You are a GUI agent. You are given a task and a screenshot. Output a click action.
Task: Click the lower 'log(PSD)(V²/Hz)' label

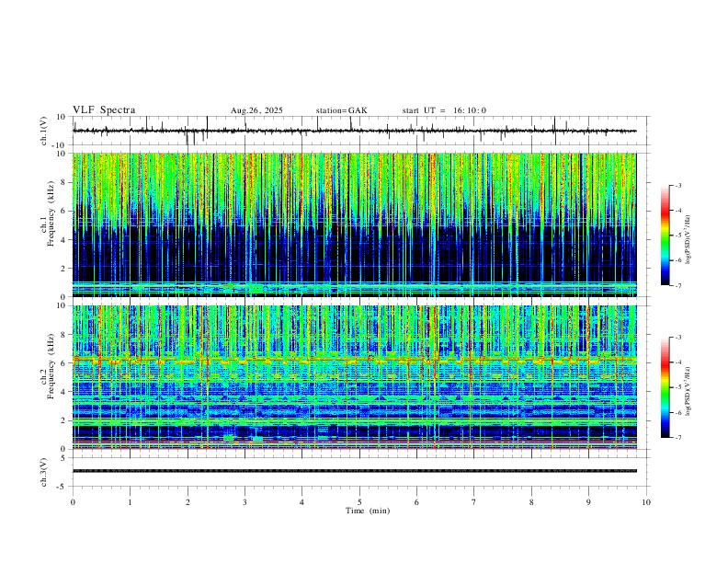coord(688,391)
